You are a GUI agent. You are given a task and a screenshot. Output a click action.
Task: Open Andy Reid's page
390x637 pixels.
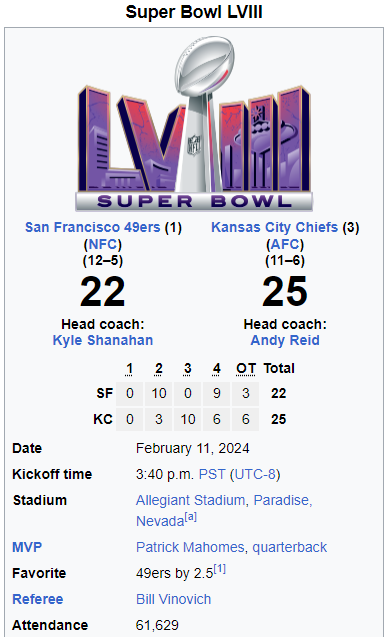[x=285, y=340]
